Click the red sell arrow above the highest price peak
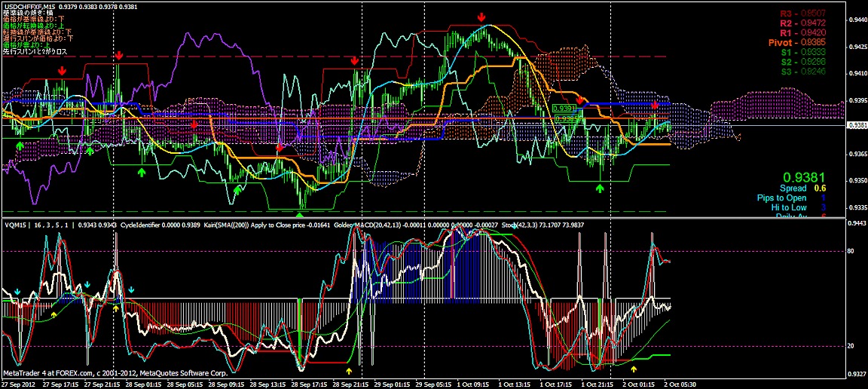The image size is (868, 389). click(x=481, y=17)
